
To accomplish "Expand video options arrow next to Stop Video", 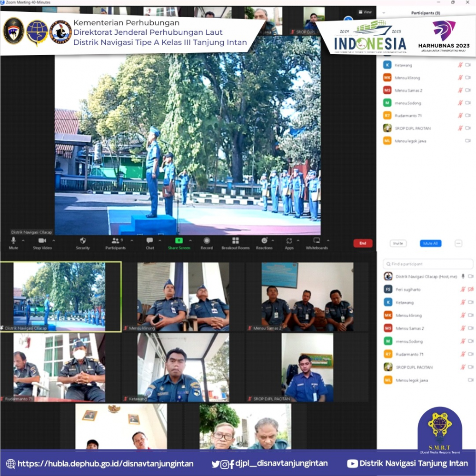I will coord(53,240).
